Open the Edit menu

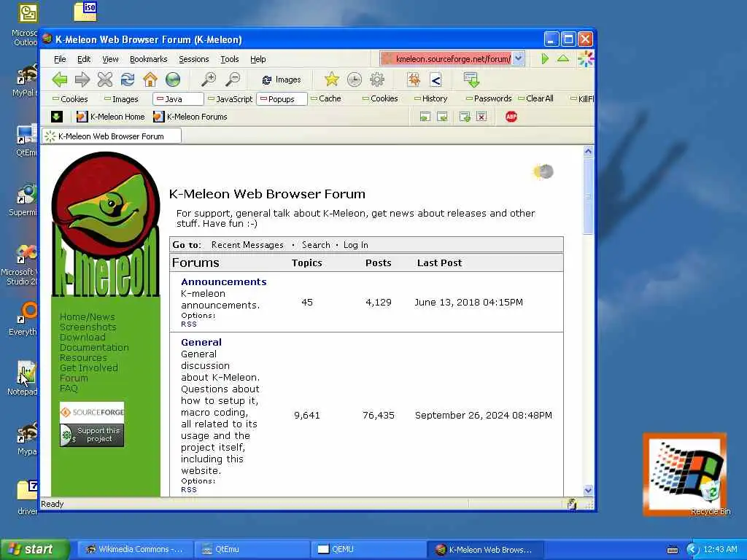point(84,59)
